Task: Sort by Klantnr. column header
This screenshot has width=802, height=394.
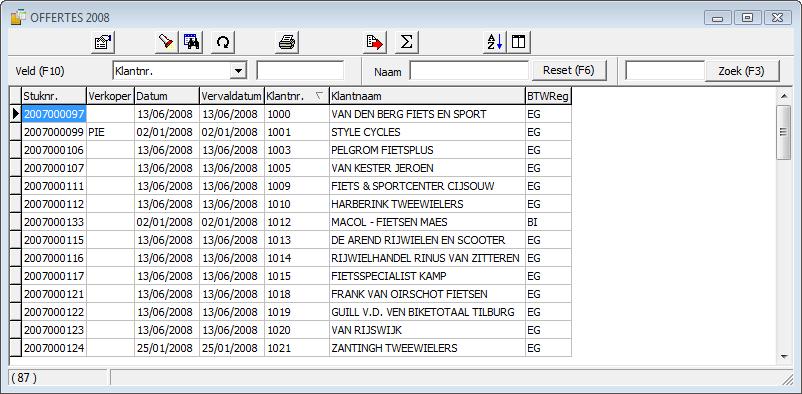Action: 297,96
